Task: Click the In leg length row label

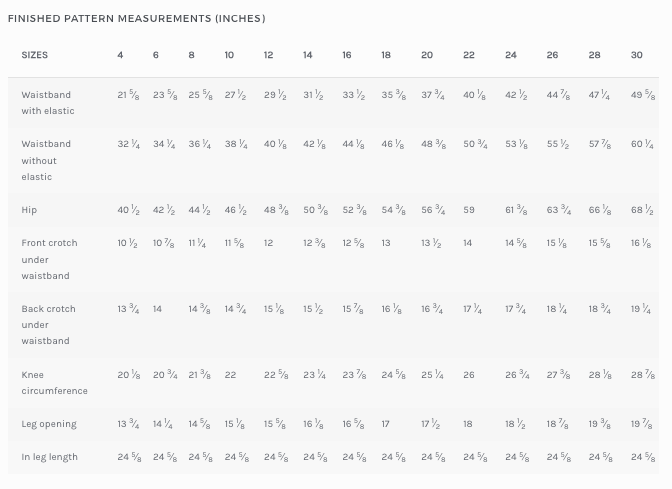Action: click(x=49, y=457)
